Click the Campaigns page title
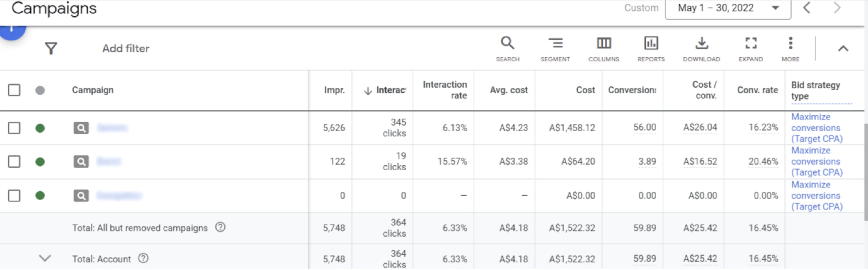Screen dimensions: 868x270 [54, 8]
